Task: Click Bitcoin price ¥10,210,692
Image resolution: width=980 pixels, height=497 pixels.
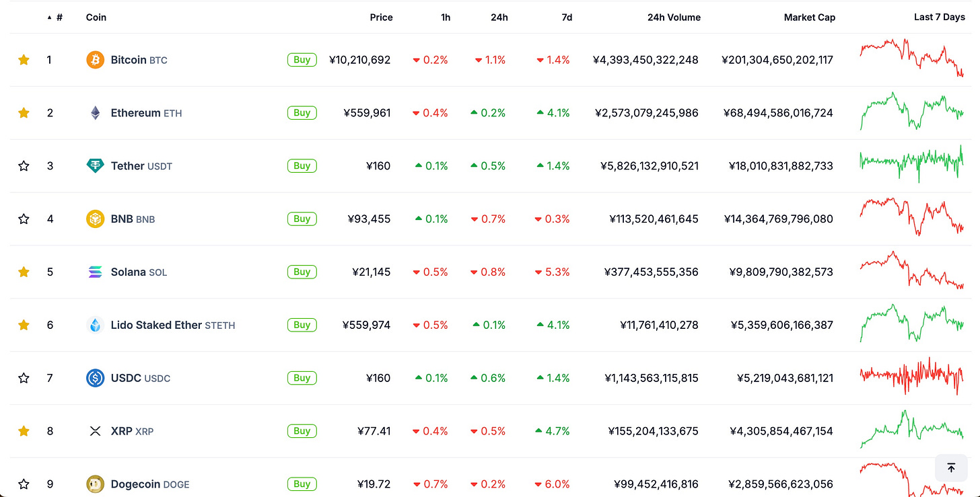Action: tap(360, 60)
